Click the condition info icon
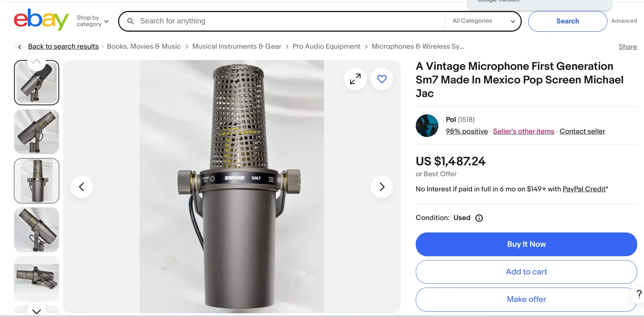Screen dimensions: 644x317 pyautogui.click(x=479, y=218)
